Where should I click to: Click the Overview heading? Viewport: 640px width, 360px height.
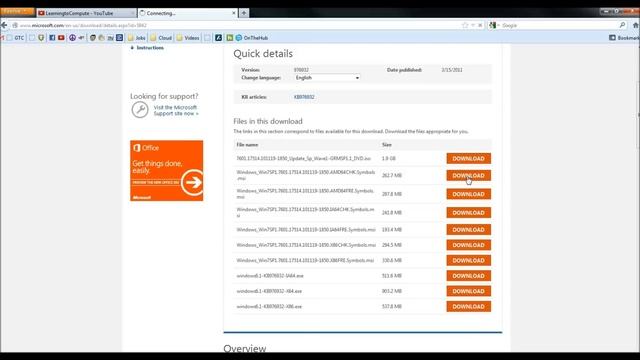(x=244, y=348)
